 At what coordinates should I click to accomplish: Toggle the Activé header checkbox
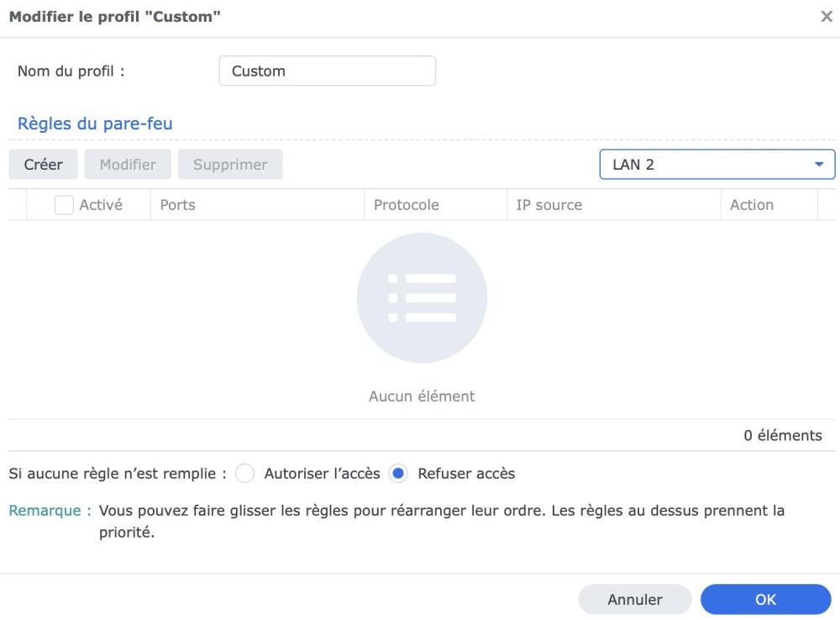[x=64, y=205]
